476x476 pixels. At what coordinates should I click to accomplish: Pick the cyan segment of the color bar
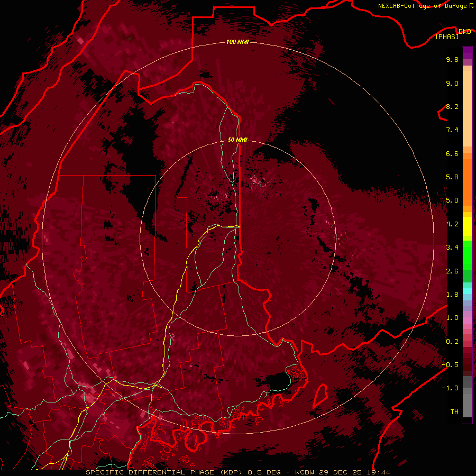(467, 290)
